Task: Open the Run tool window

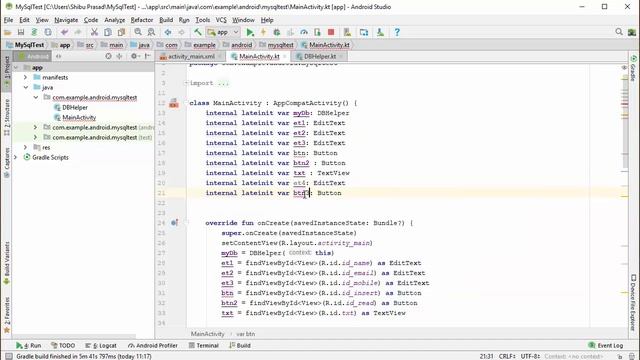Action: click(29, 345)
